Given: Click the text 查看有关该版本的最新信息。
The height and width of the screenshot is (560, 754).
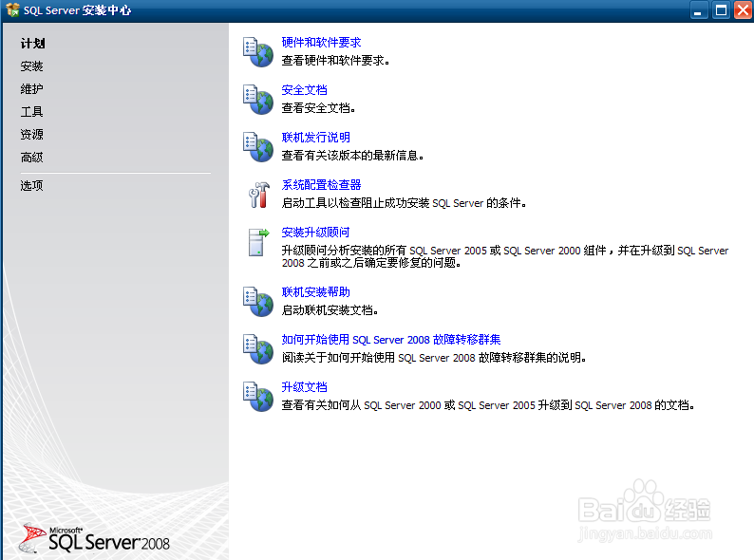Looking at the screenshot, I should (x=352, y=156).
